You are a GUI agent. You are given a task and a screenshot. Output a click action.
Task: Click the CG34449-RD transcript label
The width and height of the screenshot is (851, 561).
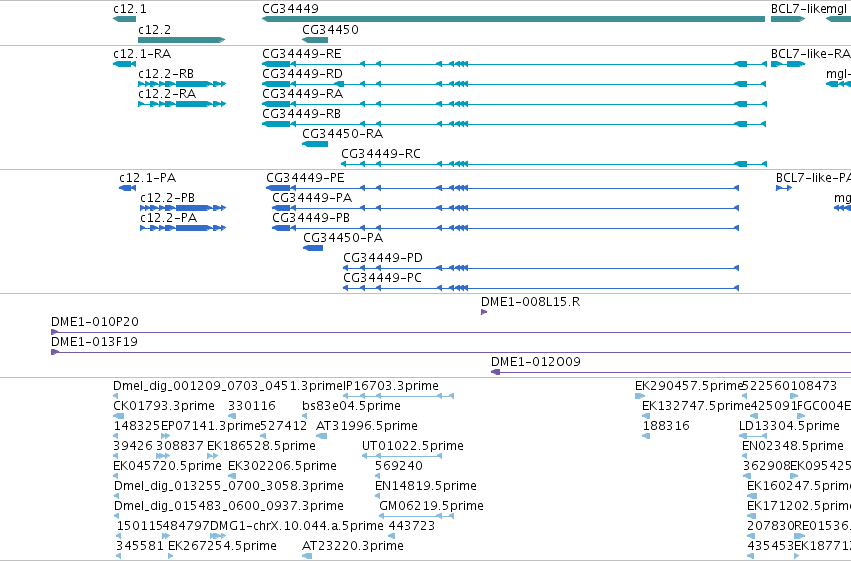(302, 74)
